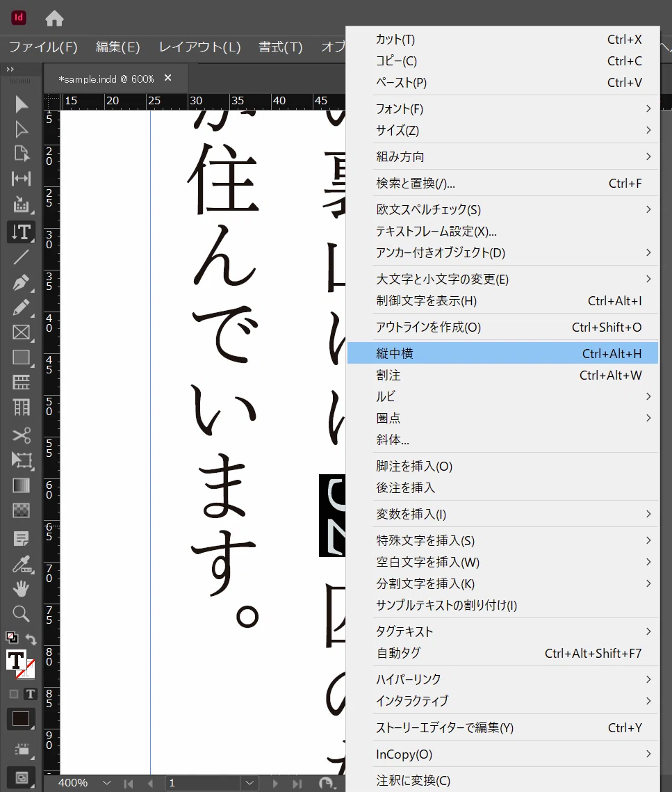
Task: Select the Gap tool
Action: point(21,179)
